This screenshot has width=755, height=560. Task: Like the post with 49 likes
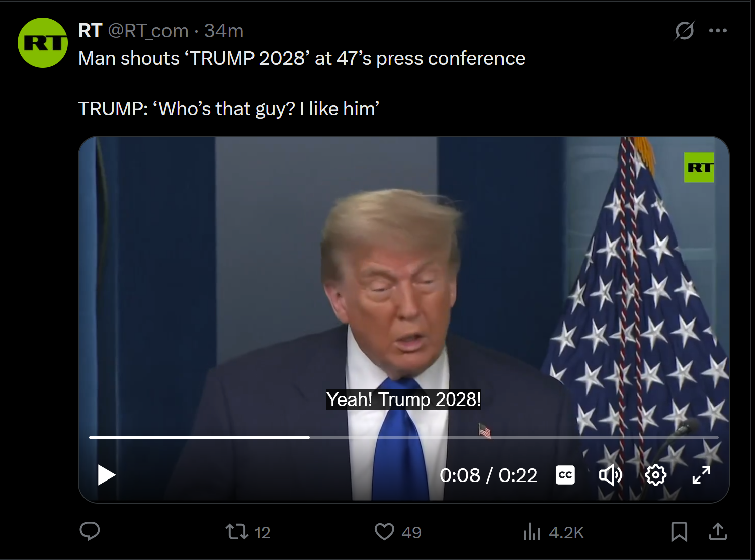(398, 532)
